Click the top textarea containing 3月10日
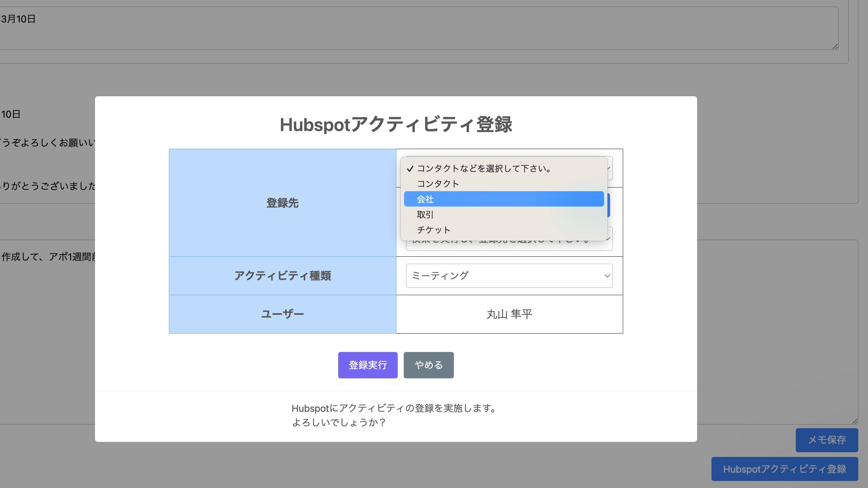Viewport: 868px width, 488px height. [x=404, y=28]
